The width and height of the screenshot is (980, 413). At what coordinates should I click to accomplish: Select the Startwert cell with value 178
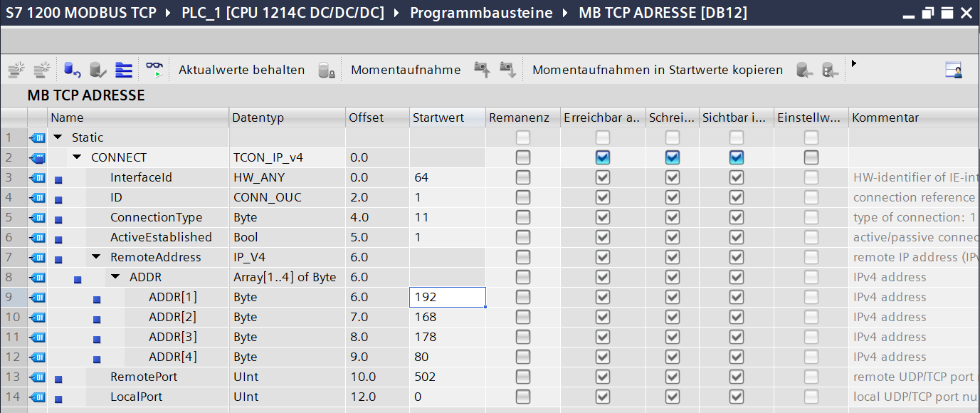[448, 337]
